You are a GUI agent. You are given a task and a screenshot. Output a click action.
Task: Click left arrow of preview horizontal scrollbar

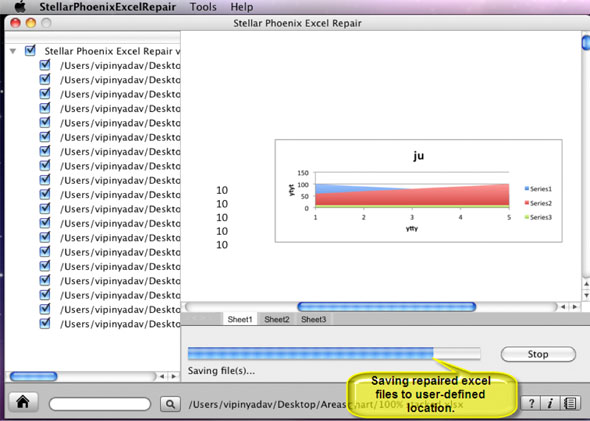point(563,307)
